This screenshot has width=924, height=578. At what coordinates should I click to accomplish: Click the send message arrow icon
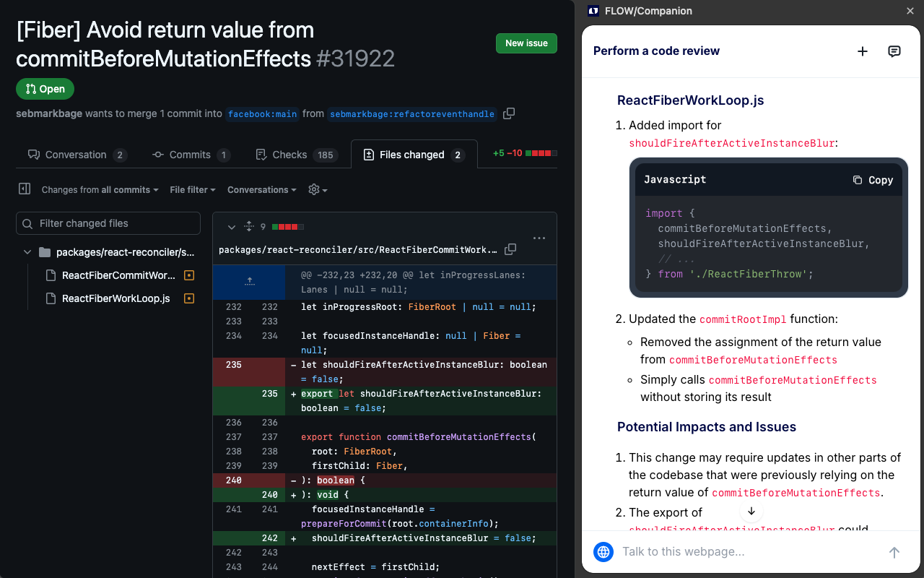pos(894,552)
